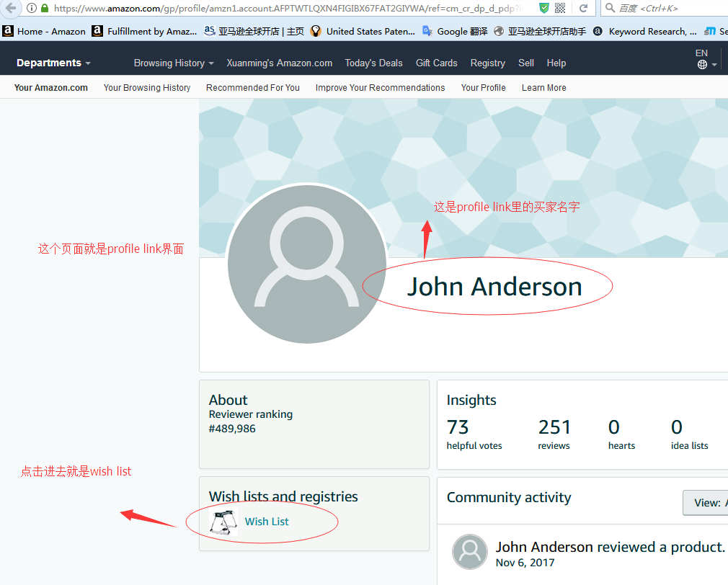The width and height of the screenshot is (728, 585).
Task: Open Gift Cards from the navigation bar
Action: [436, 63]
